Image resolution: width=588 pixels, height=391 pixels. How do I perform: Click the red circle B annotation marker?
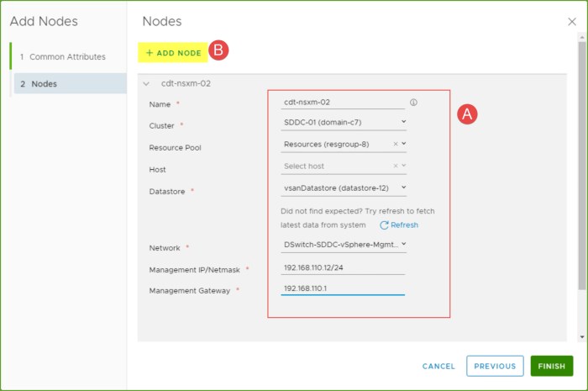pyautogui.click(x=218, y=50)
